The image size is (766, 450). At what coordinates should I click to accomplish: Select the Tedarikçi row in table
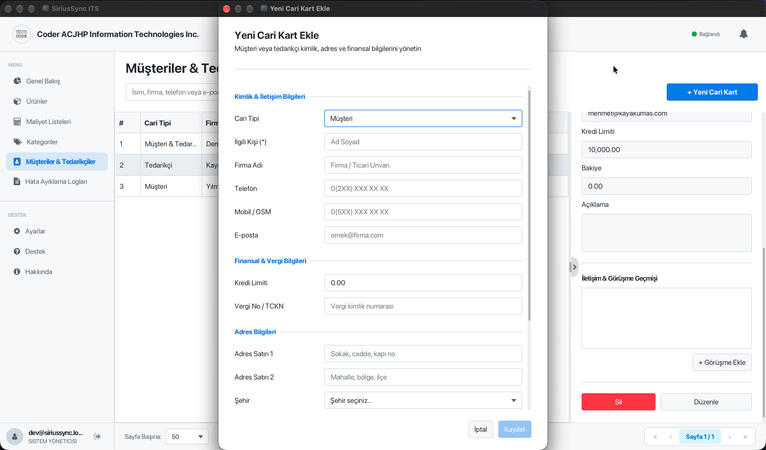click(167, 165)
